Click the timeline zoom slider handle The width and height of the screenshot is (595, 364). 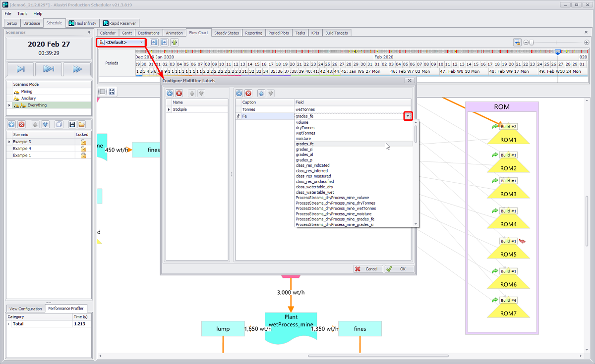tap(532, 43)
